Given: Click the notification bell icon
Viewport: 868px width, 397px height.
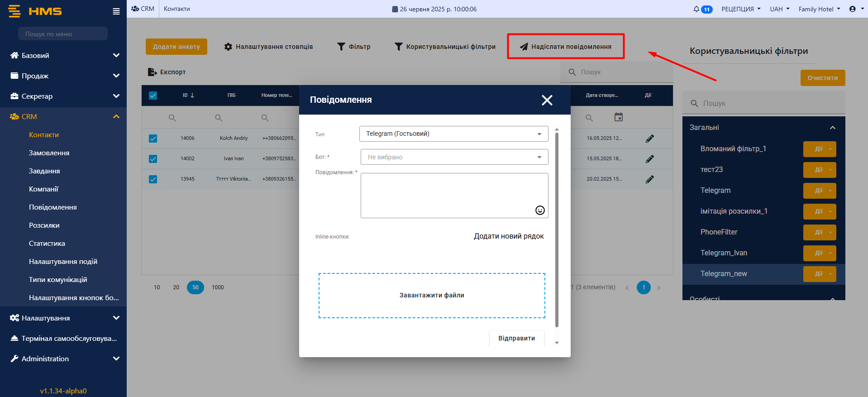Looking at the screenshot, I should tap(696, 9).
